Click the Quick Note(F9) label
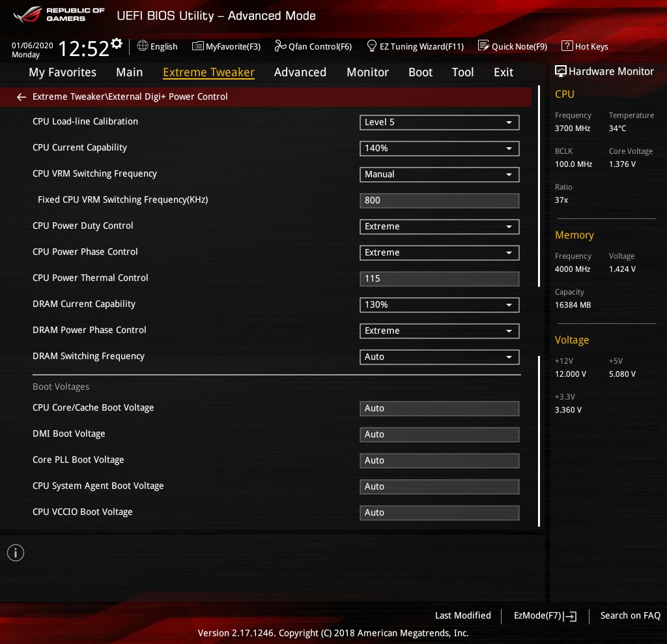The height and width of the screenshot is (644, 667). (x=519, y=46)
